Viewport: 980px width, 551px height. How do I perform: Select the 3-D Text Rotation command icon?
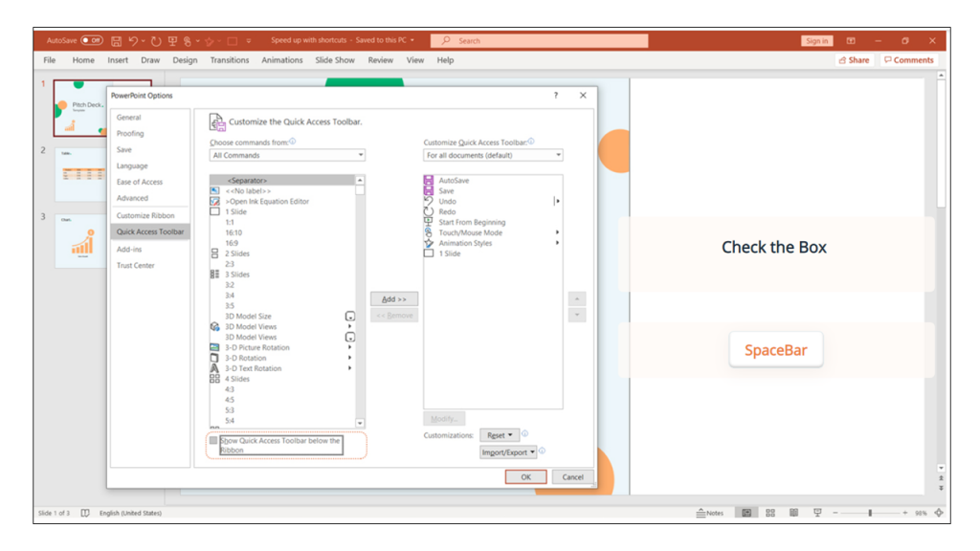pos(212,367)
